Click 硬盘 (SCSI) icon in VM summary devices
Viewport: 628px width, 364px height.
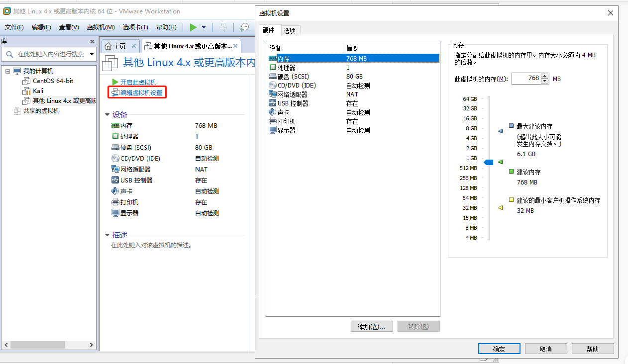tap(115, 148)
